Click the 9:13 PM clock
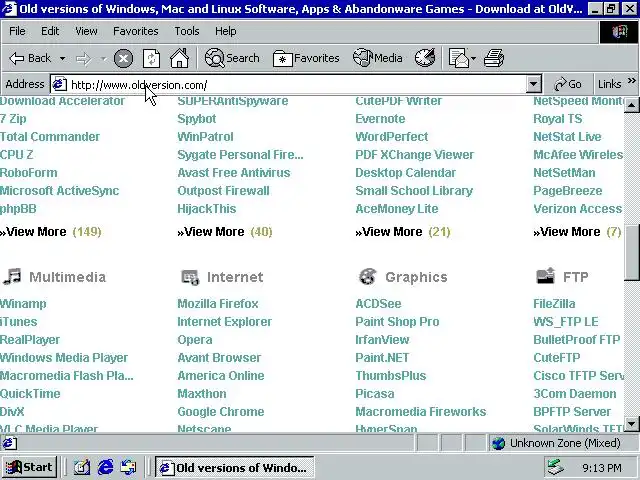Viewport: 640px width, 480px height. [602, 468]
